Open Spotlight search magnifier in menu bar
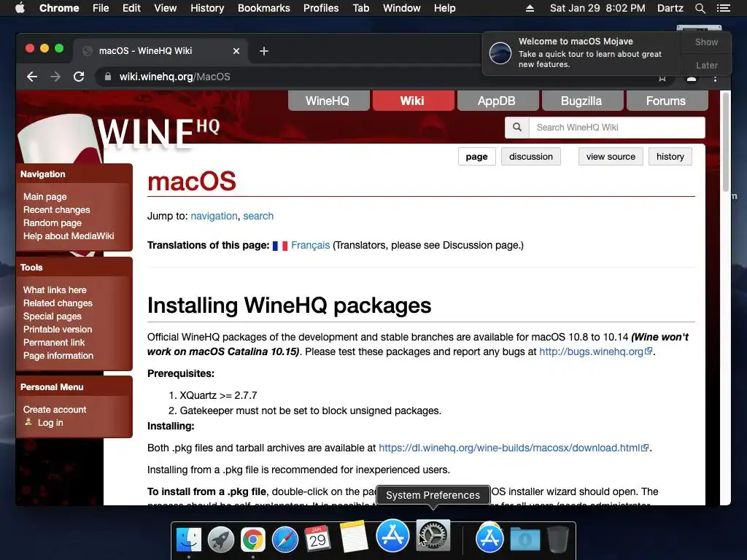The height and width of the screenshot is (560, 747). tap(700, 8)
